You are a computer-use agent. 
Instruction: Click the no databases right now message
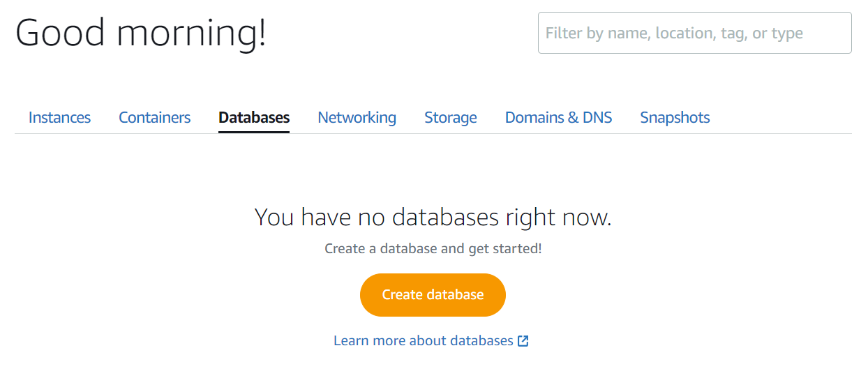point(433,218)
